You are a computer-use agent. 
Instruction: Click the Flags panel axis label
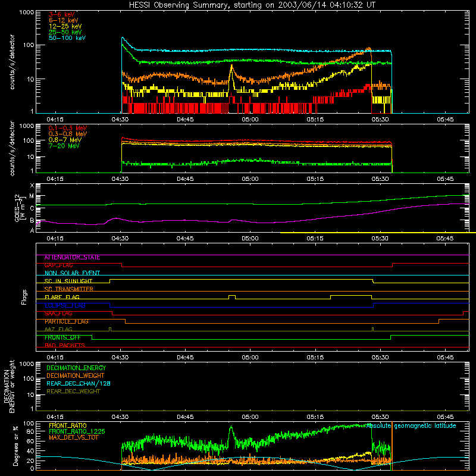(x=24, y=297)
